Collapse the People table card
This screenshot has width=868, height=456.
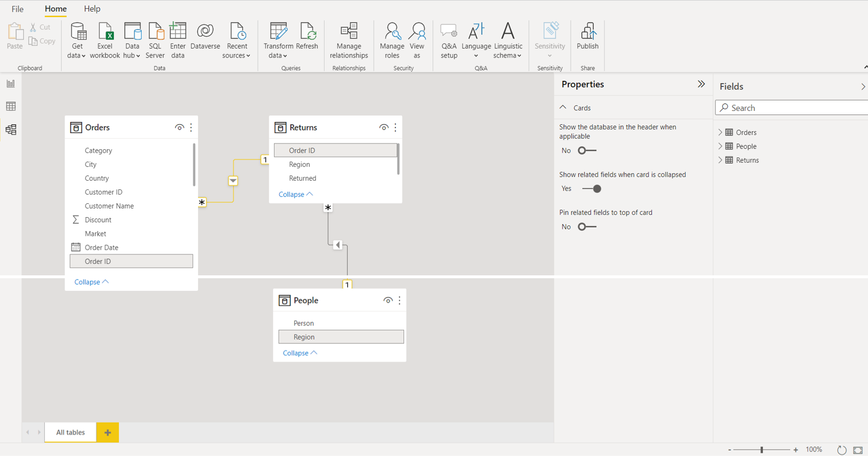tap(300, 353)
